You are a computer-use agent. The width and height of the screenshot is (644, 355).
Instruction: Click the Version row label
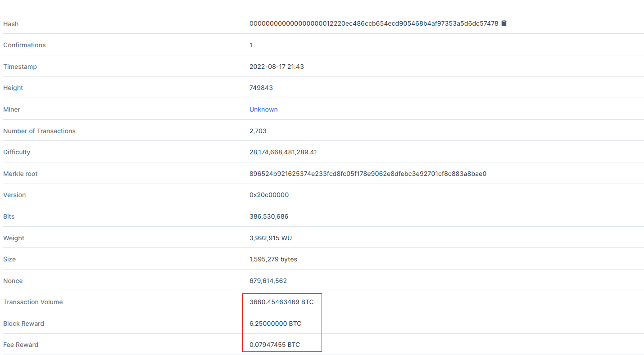[14, 195]
